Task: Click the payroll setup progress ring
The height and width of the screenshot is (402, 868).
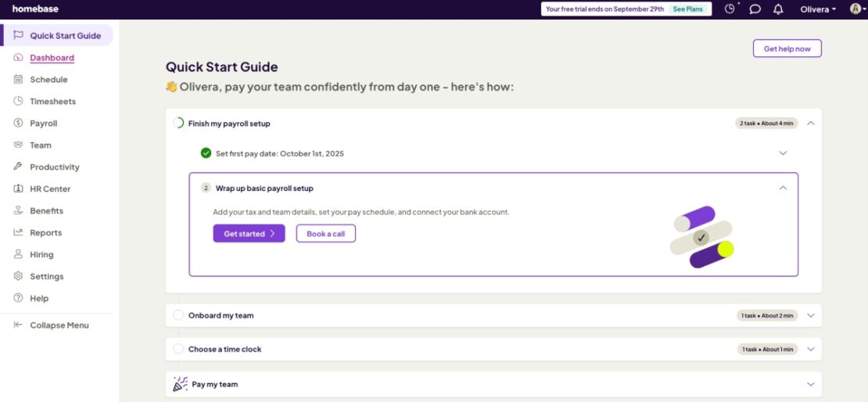Action: pos(178,124)
